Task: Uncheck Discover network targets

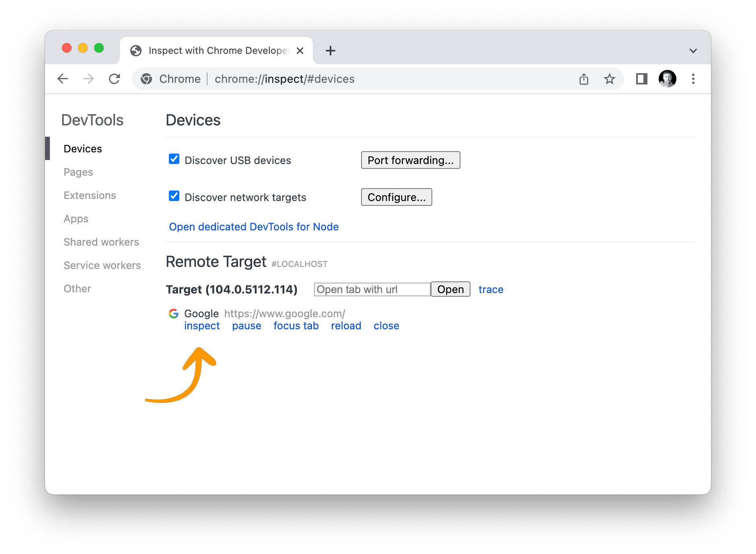Action: pos(174,196)
